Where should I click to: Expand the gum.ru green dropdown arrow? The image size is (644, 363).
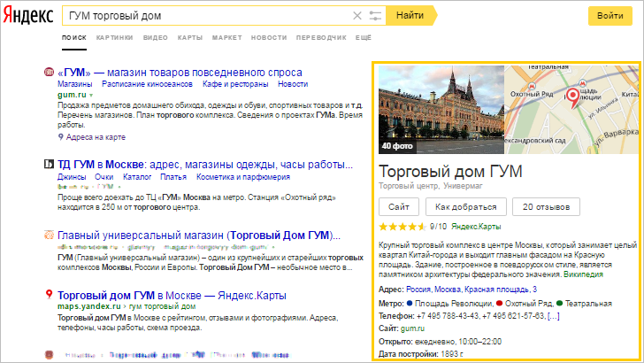pyautogui.click(x=91, y=96)
